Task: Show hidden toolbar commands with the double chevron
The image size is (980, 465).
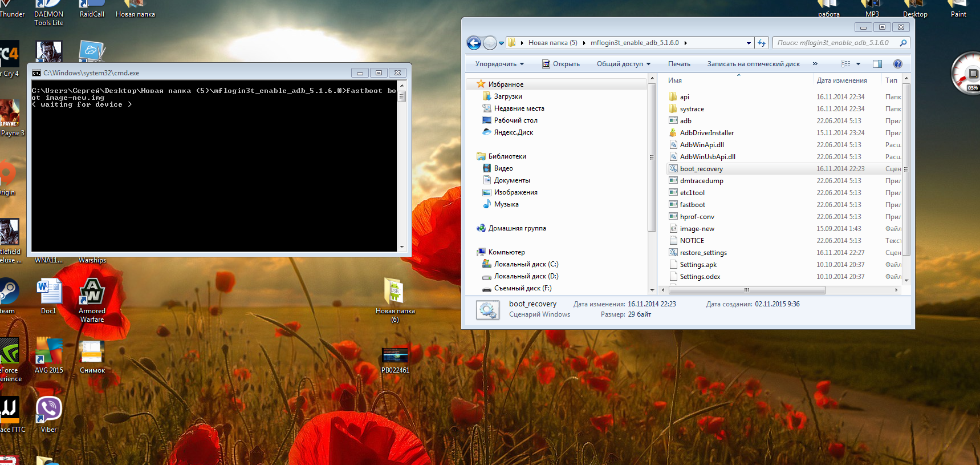Action: 815,64
